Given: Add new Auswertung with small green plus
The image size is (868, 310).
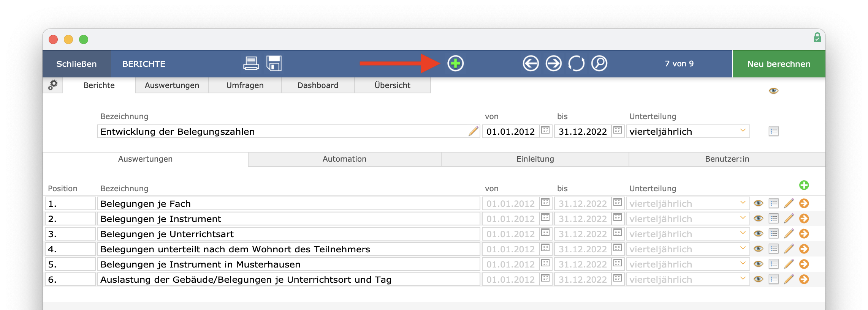Looking at the screenshot, I should click(x=804, y=185).
